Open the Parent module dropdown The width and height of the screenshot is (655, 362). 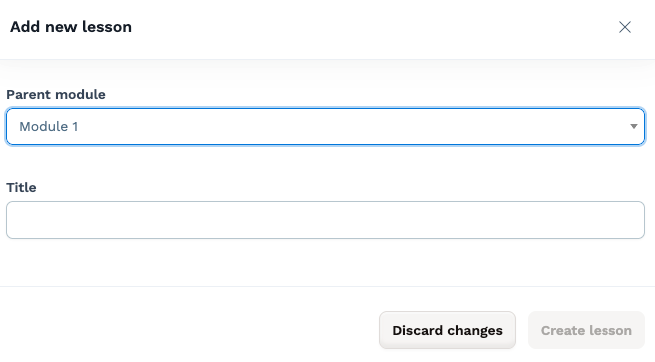325,127
